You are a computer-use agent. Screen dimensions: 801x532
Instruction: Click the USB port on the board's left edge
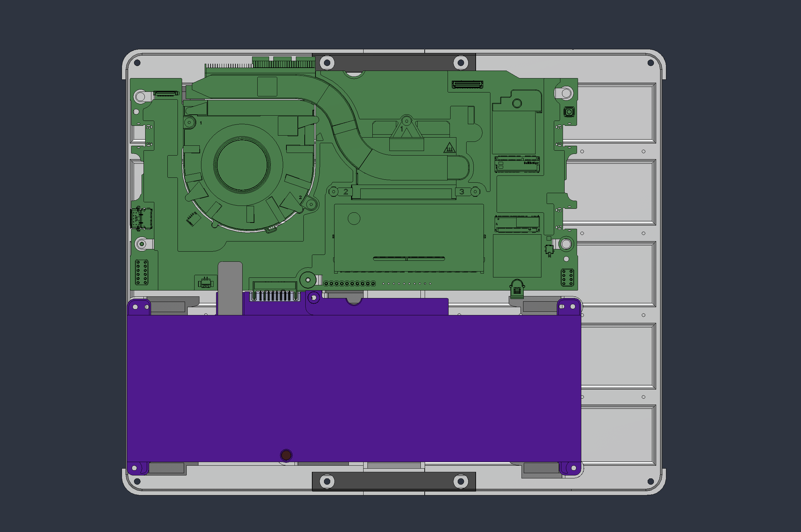point(141,219)
